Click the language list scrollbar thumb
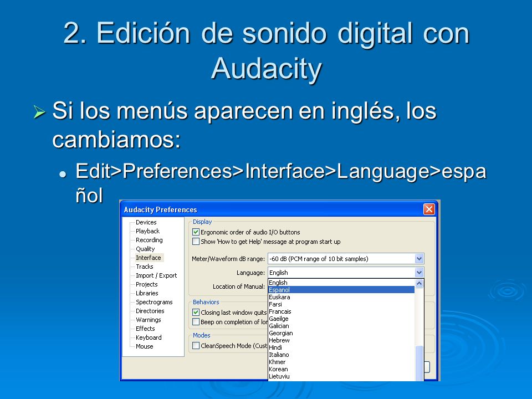Screen dimensions: 532x399 click(420, 363)
